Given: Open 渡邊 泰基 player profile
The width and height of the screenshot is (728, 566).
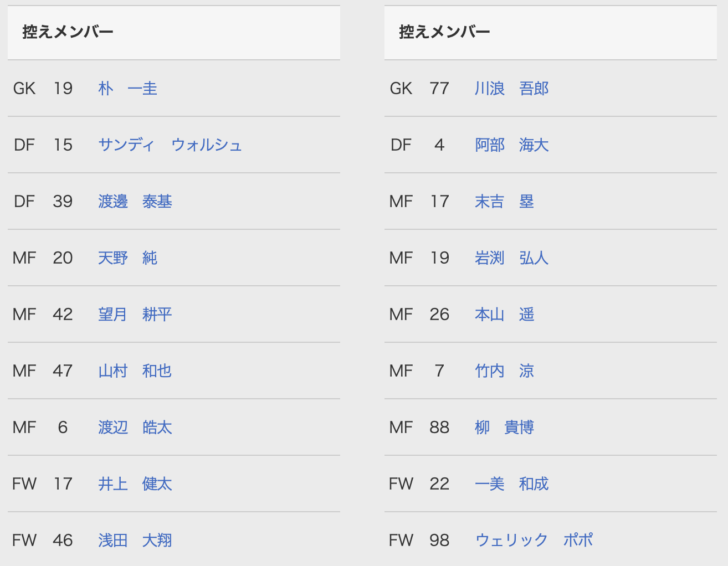Looking at the screenshot, I should point(135,202).
